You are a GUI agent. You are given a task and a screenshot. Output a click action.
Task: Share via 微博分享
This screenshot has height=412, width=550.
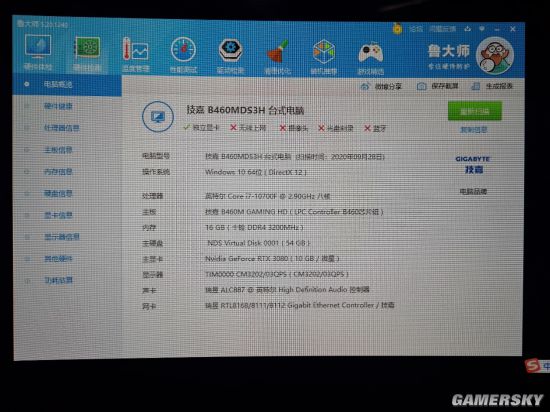point(381,86)
